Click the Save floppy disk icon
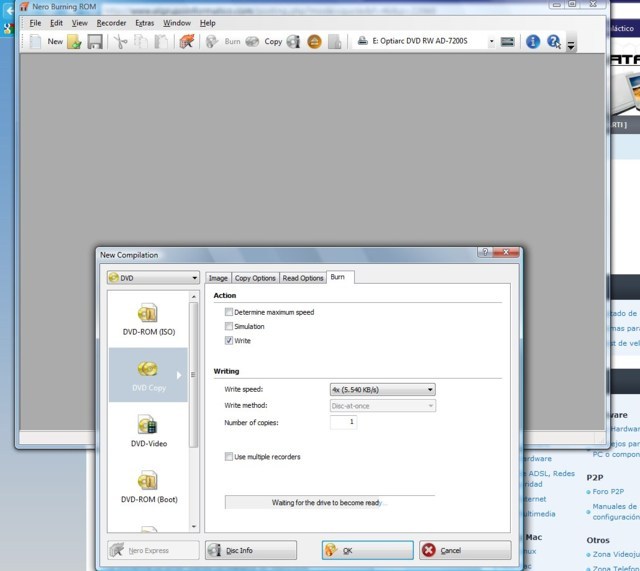This screenshot has height=571, width=640. pos(95,42)
